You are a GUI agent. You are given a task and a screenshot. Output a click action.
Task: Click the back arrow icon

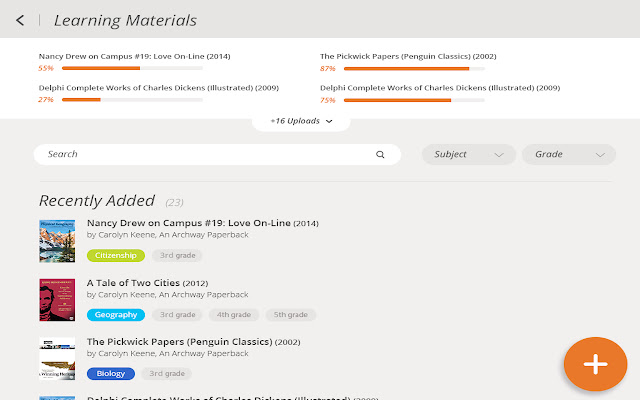pyautogui.click(x=20, y=20)
